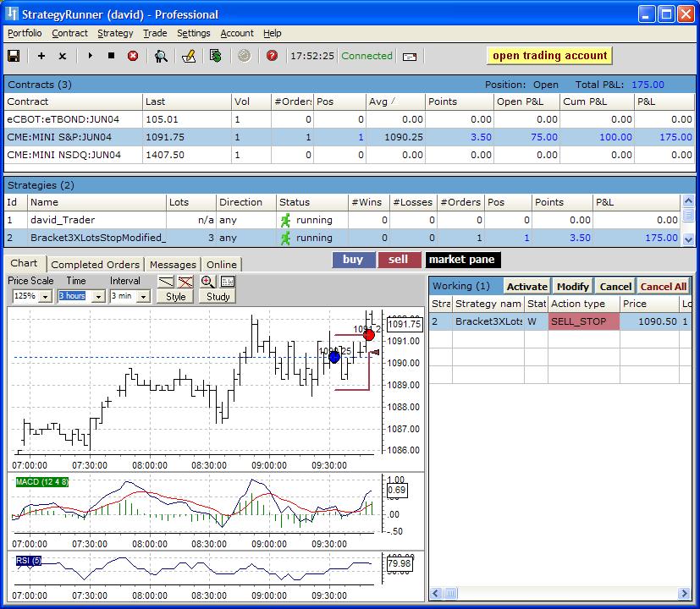Screen dimensions: 700x609
Task: Switch to the Completed Orders tab
Action: pos(95,265)
